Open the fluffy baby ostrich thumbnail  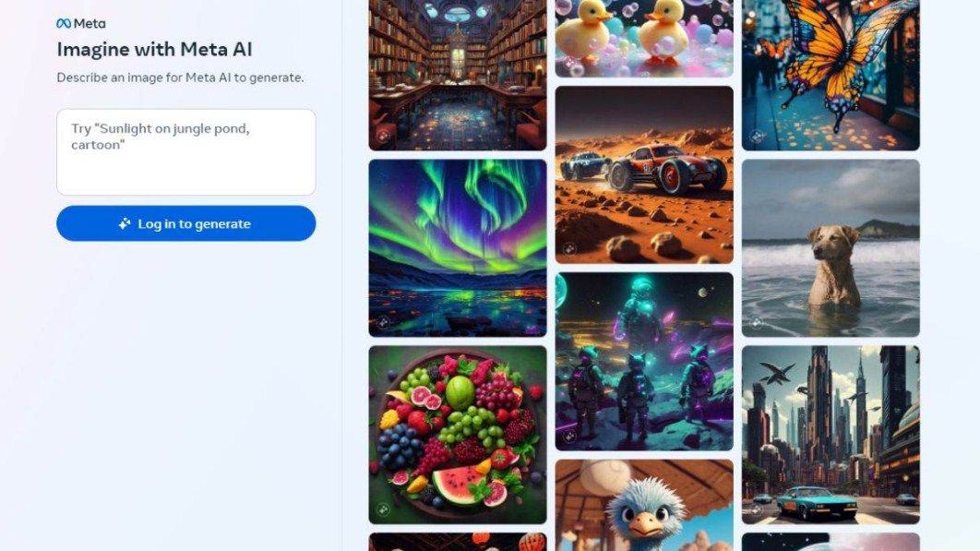644,506
